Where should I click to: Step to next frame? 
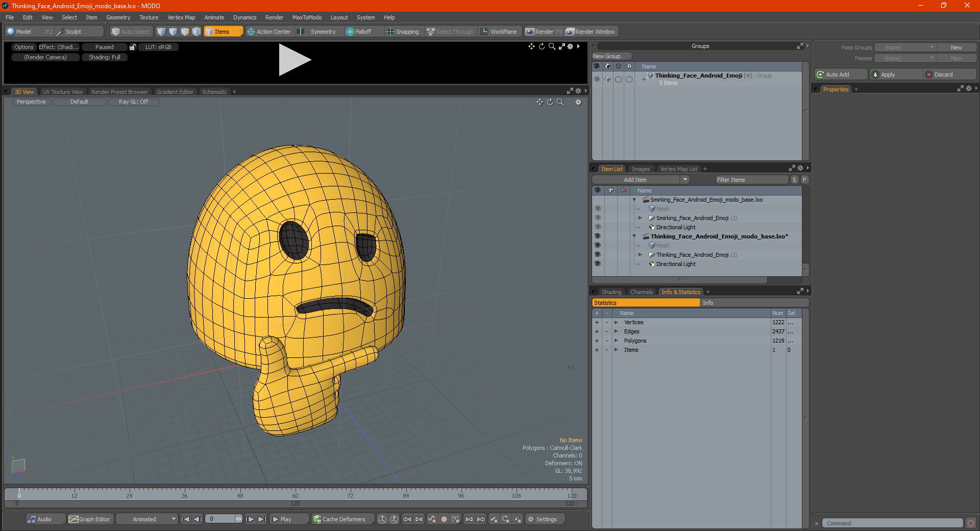pyautogui.click(x=250, y=519)
